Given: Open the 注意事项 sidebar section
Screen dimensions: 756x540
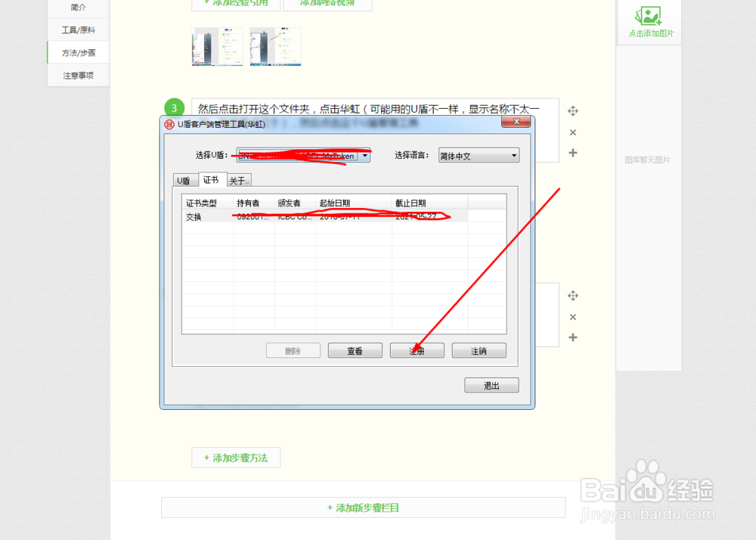Looking at the screenshot, I should pos(78,75).
